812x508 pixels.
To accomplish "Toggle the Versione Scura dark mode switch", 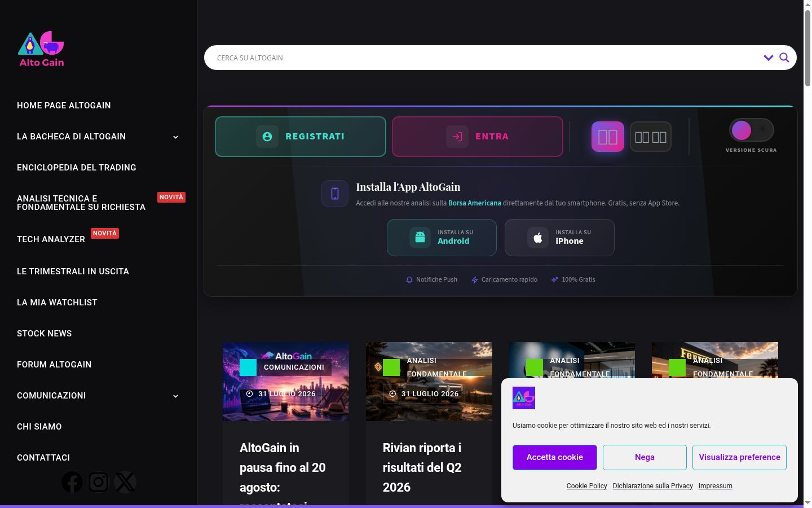I will tap(752, 130).
